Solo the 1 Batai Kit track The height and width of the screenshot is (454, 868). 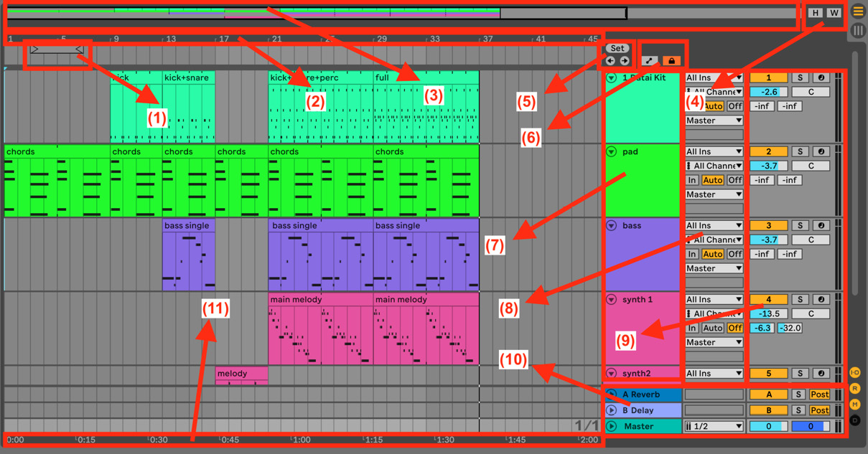tap(800, 77)
